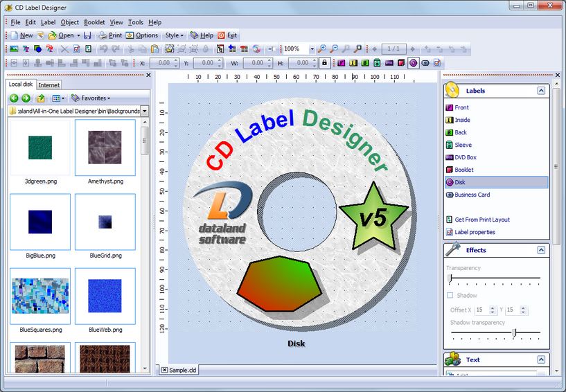Select the Amethyst.png thumbnail
Image resolution: width=566 pixels, height=392 pixels.
pyautogui.click(x=105, y=148)
